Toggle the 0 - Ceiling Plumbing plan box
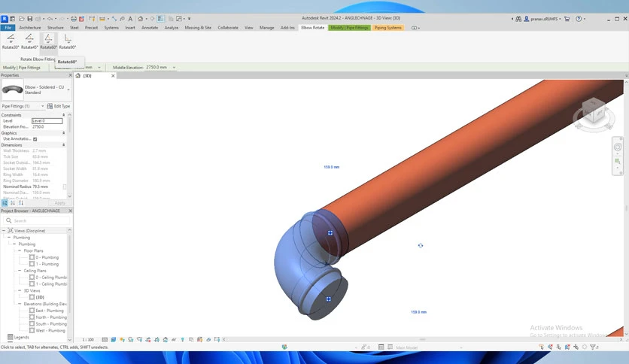 tap(32, 277)
